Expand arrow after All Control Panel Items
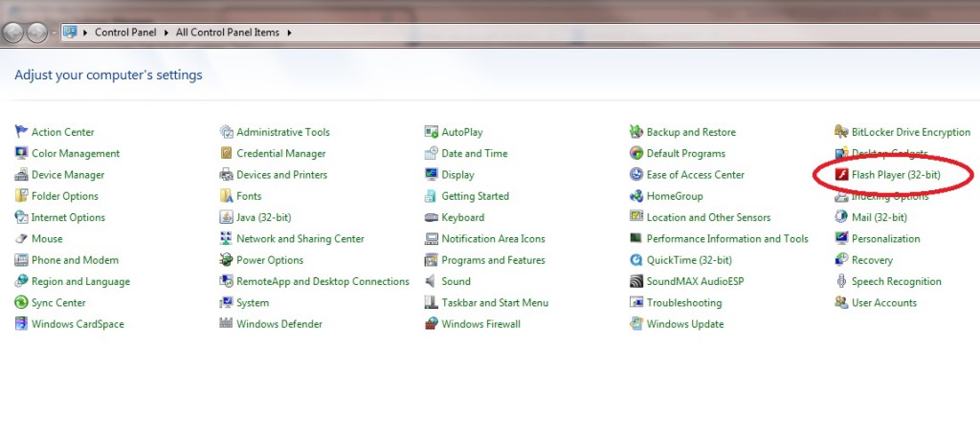This screenshot has height=436, width=980. point(289,33)
